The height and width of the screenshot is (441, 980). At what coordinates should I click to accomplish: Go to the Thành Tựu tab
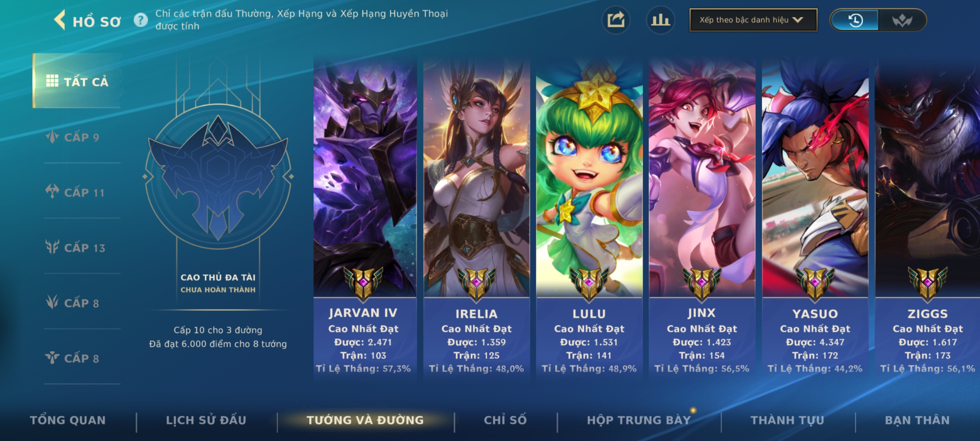pyautogui.click(x=788, y=420)
